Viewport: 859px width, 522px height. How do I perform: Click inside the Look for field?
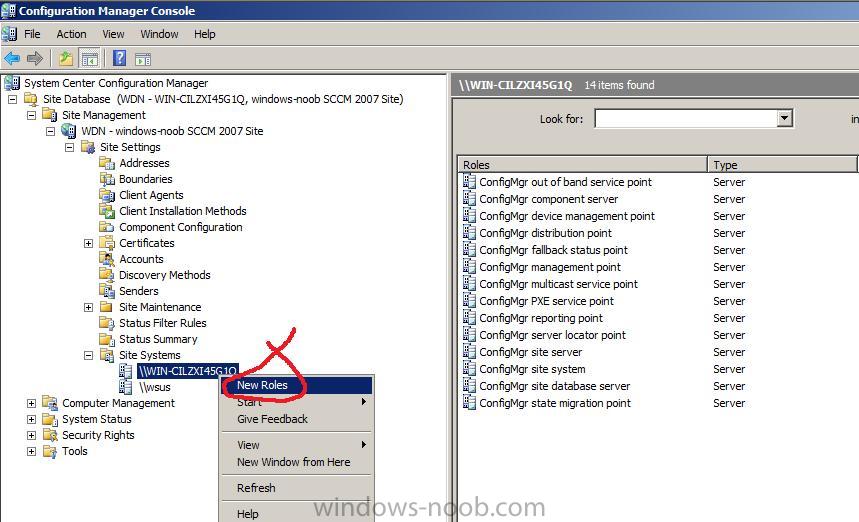click(686, 118)
